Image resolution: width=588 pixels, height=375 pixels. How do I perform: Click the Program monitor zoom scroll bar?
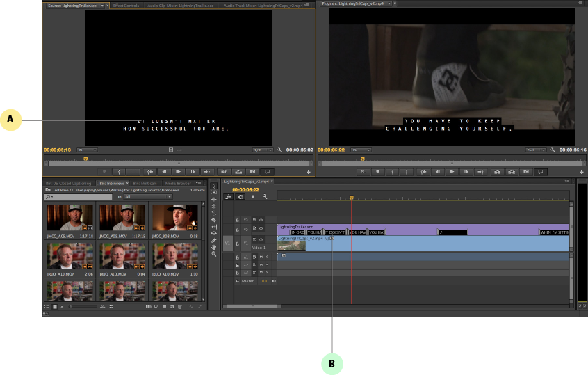pos(452,163)
